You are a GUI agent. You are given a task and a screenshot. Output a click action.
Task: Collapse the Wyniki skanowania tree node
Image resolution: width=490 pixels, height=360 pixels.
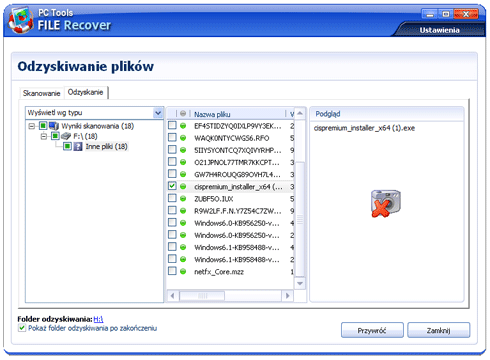pyautogui.click(x=32, y=126)
